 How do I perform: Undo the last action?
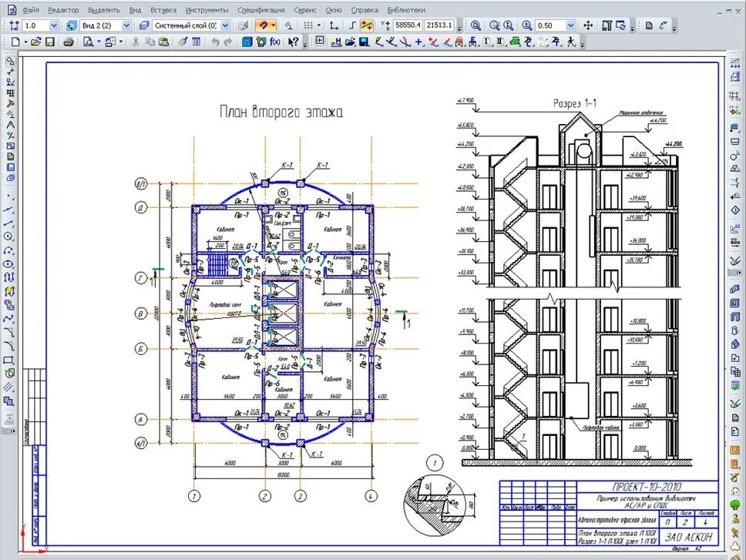pos(215,42)
